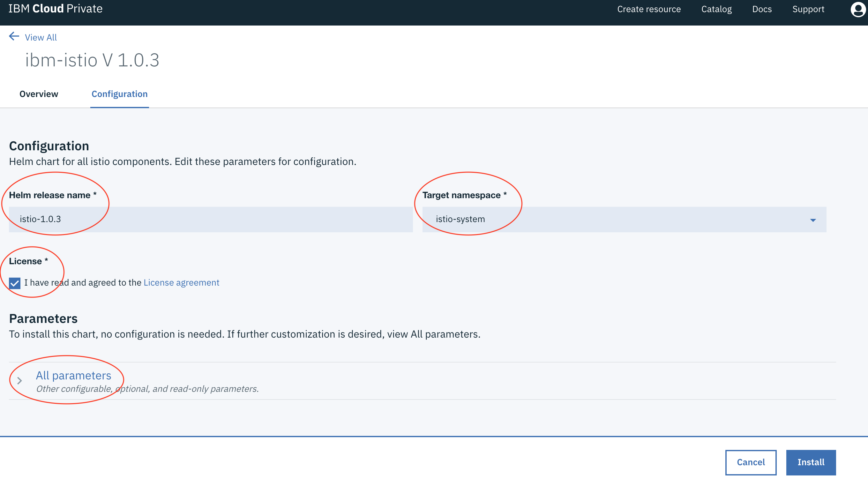Open Catalog in top navigation
The width and height of the screenshot is (868, 478).
coord(716,9)
